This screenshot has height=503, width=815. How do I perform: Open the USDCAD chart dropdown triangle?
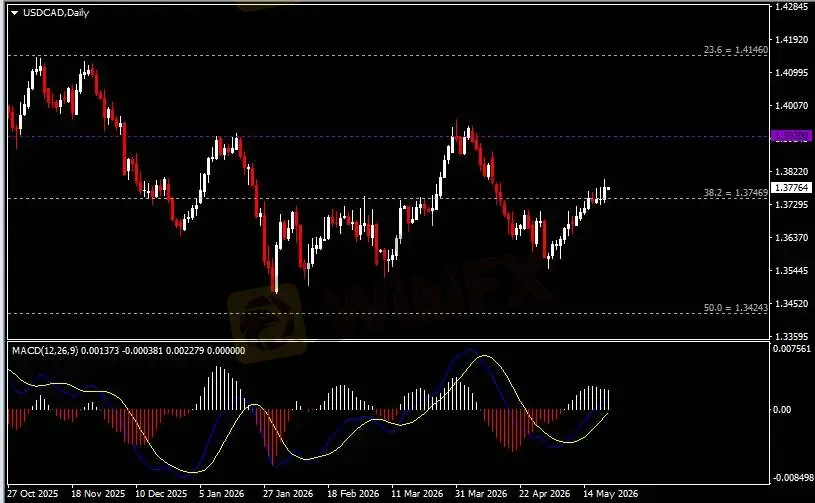[14, 12]
